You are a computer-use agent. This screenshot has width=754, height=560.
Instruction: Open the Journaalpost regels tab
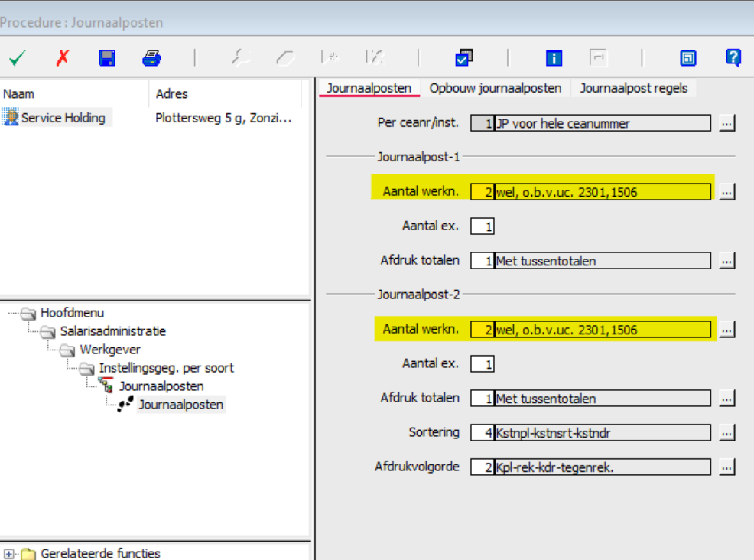(x=633, y=88)
